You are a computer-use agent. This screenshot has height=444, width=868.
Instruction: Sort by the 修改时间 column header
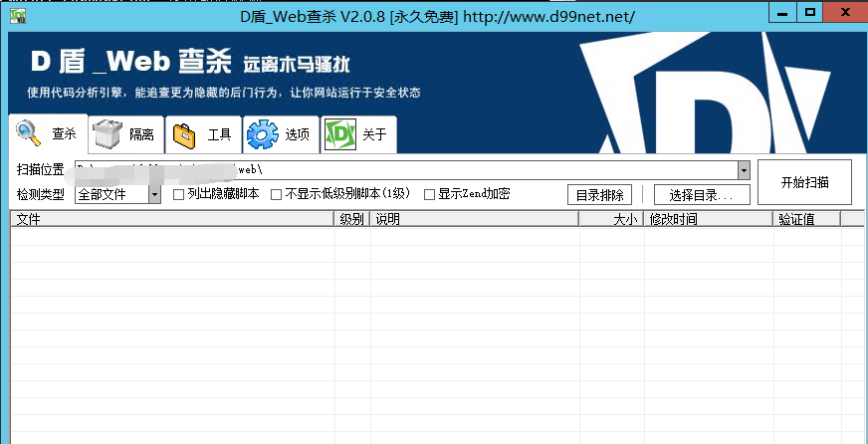[707, 219]
